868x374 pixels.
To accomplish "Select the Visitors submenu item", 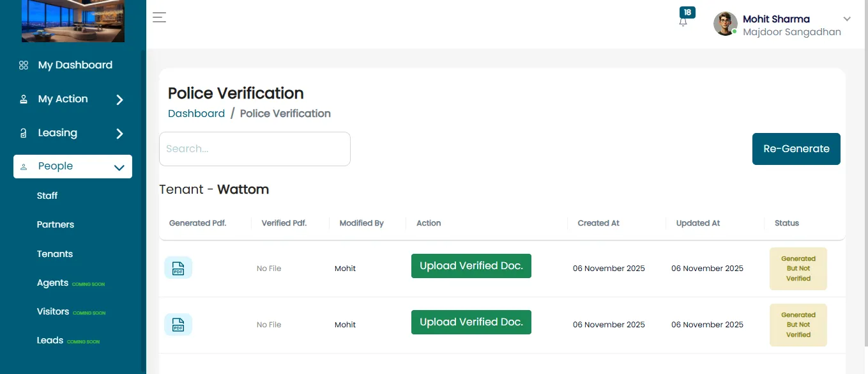I will (53, 311).
